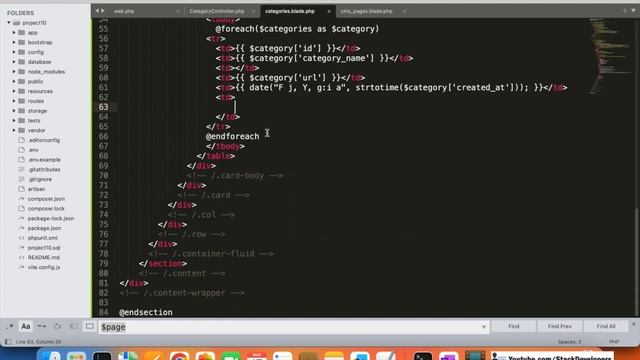Open .editorconfig file in sidebar
This screenshot has height=360, width=640.
click(44, 140)
